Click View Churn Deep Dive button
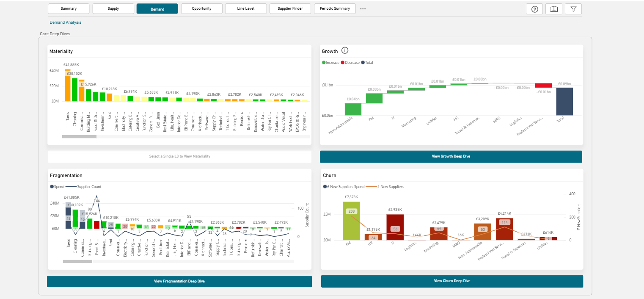Viewport: 644px width, 299px height. point(452,281)
